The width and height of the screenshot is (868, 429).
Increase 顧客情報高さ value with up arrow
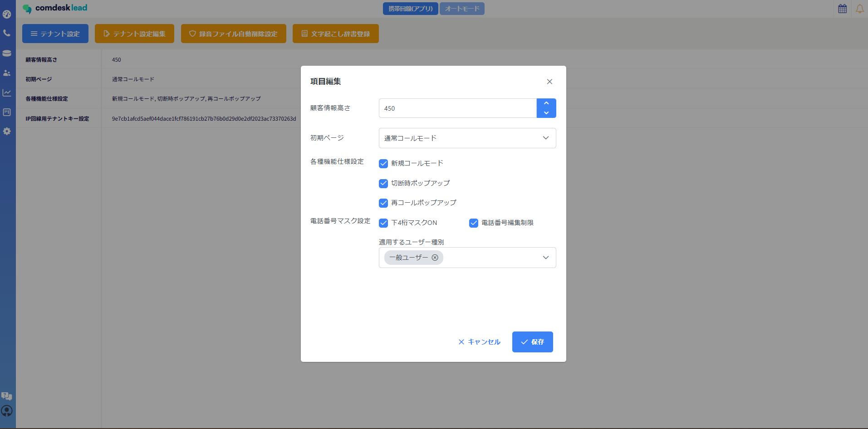tap(546, 103)
